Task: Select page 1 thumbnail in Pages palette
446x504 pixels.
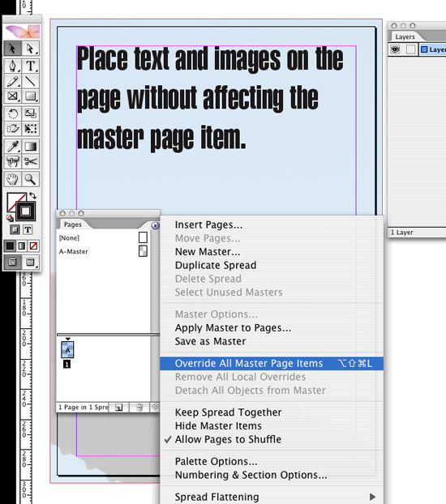Action: (67, 350)
